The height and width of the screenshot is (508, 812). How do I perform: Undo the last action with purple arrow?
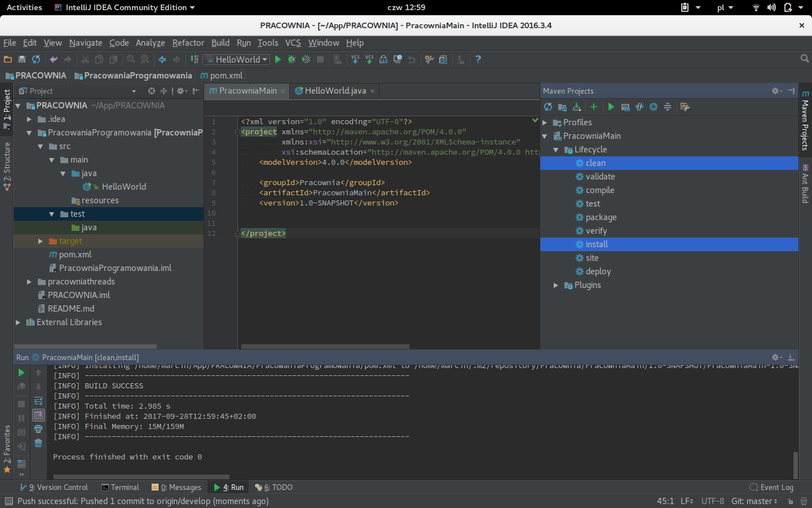coord(54,59)
